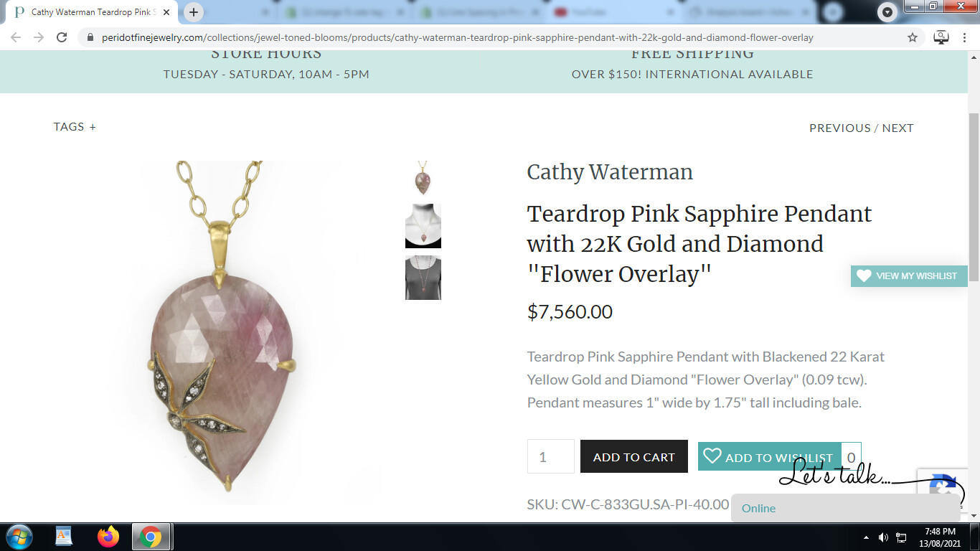Show hidden system tray icons arrow

(x=866, y=537)
